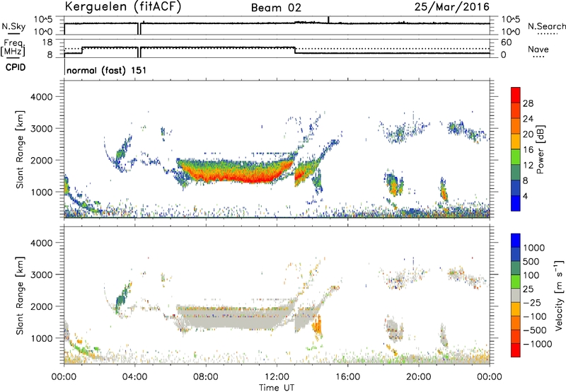Click the '1000' velocity colorbar tick value
Screen dimensions: 566x392
[534, 248]
